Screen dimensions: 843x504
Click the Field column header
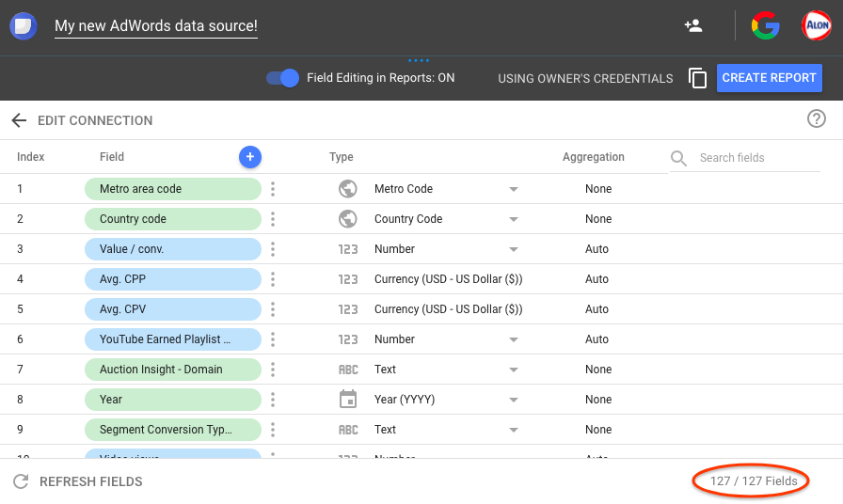coord(112,157)
